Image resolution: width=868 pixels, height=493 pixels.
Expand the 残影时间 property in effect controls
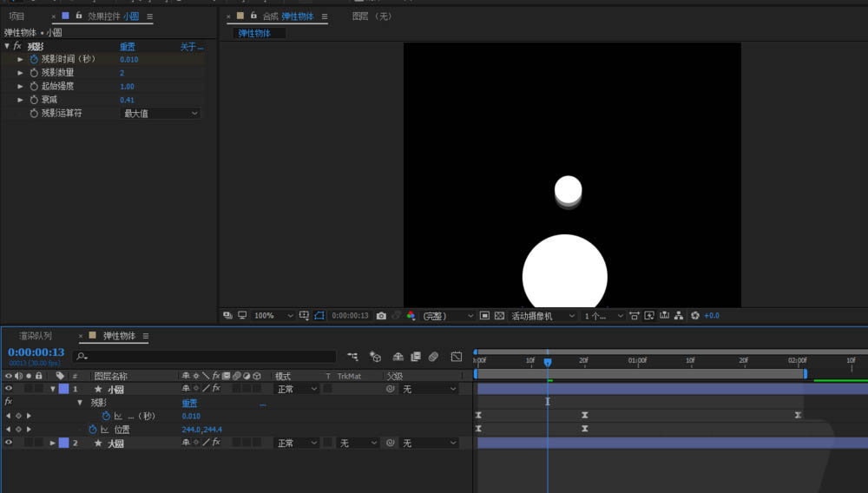click(21, 59)
